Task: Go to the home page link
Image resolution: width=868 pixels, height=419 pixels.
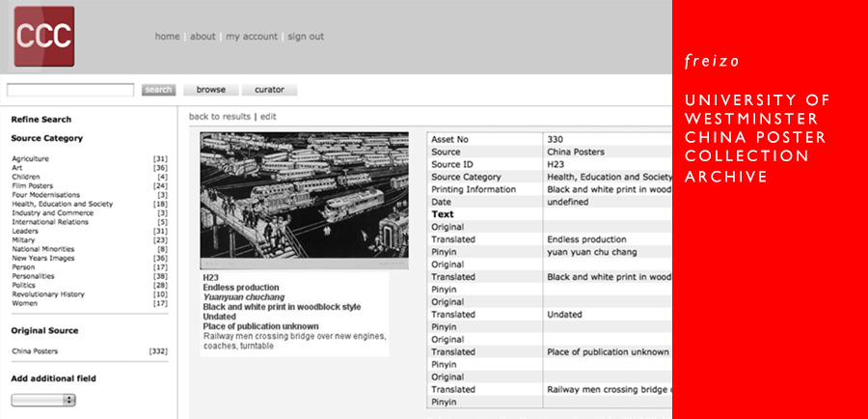Action: click(167, 37)
